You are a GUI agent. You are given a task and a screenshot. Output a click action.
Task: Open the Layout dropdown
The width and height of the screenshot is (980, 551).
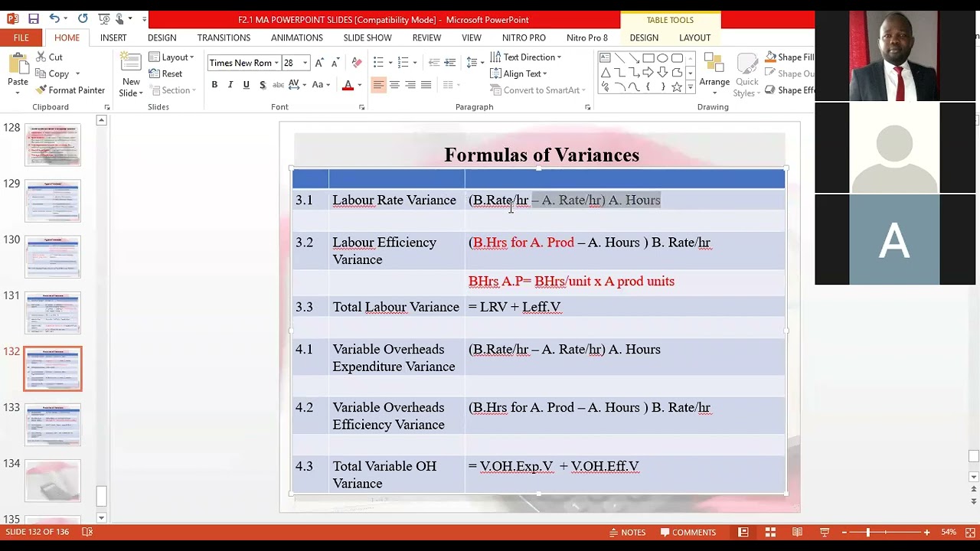point(171,57)
